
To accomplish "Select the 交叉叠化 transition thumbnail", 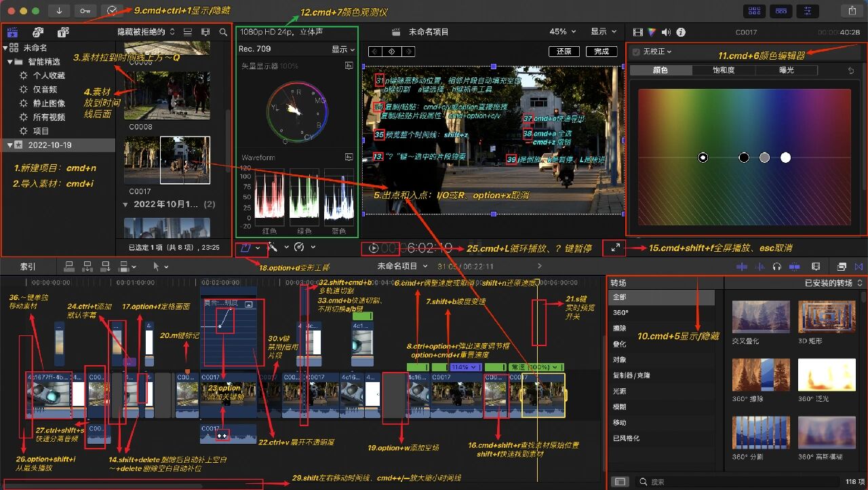I will pyautogui.click(x=760, y=316).
